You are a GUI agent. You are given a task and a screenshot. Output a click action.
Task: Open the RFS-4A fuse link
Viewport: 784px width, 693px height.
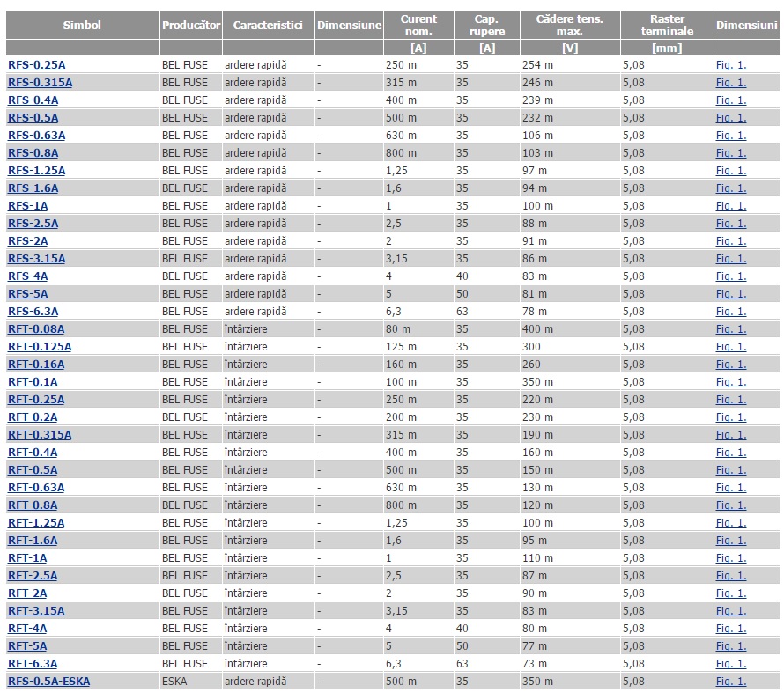click(x=28, y=276)
